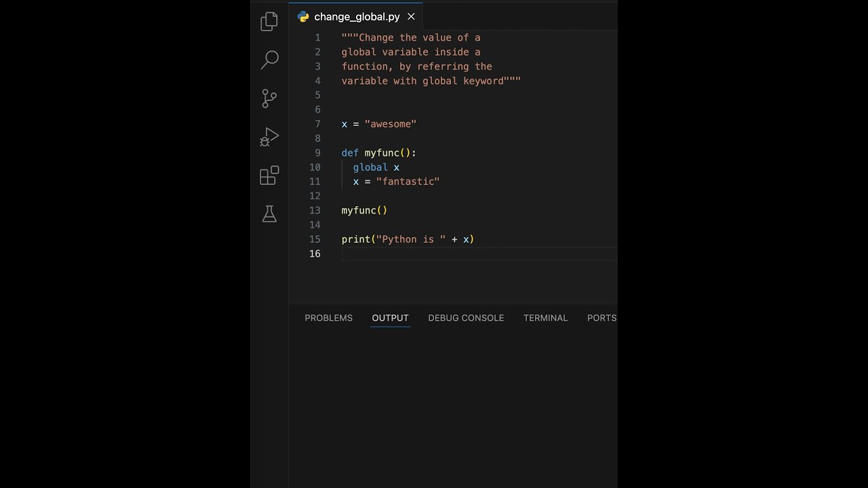Viewport: 868px width, 488px height.
Task: Click docstring text "Change the value of a"
Action: [419, 38]
